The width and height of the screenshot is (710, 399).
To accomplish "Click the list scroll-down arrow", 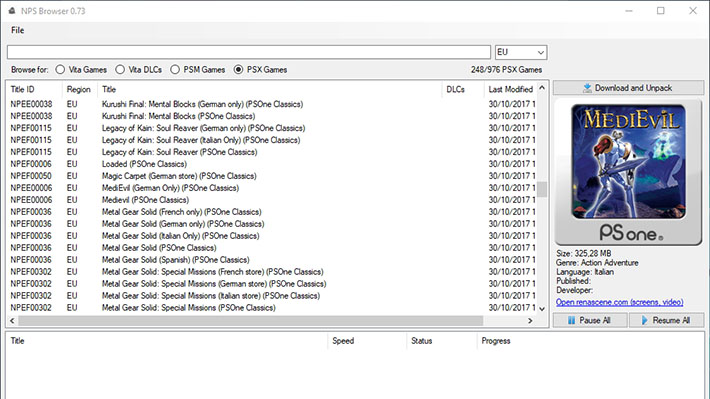I will [x=542, y=308].
